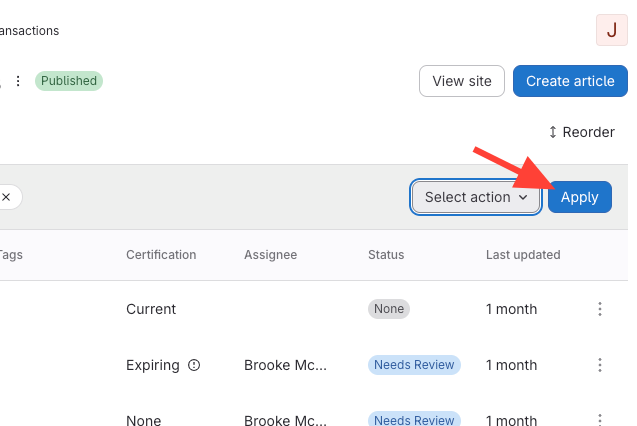Open the J user avatar menu
Image resolution: width=637 pixels, height=426 pixels.
click(x=611, y=30)
